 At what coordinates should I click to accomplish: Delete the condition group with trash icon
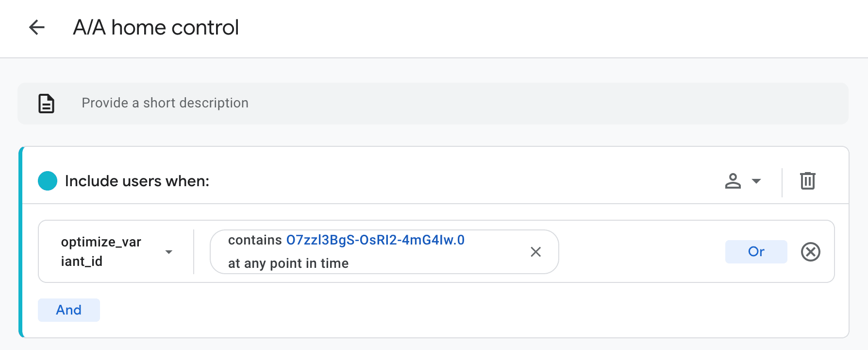(808, 181)
